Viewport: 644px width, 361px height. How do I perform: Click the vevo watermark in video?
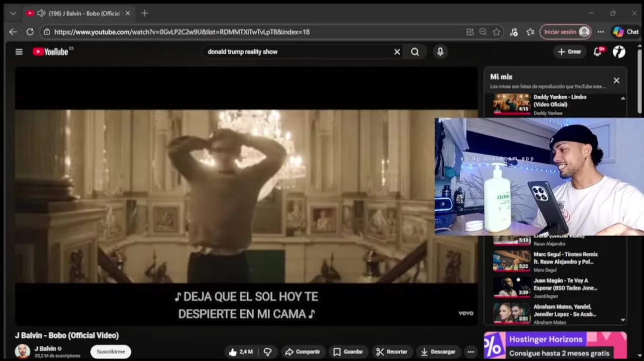tap(465, 313)
